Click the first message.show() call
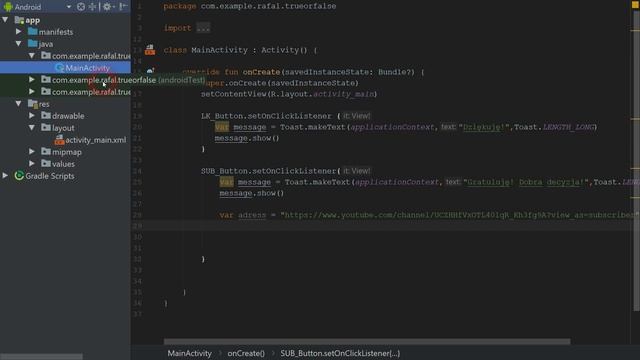 pyautogui.click(x=247, y=138)
